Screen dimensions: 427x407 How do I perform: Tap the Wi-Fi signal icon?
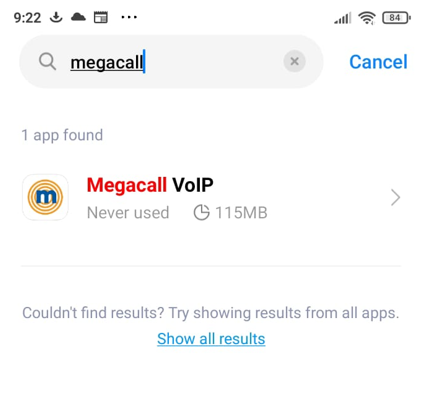click(x=367, y=18)
